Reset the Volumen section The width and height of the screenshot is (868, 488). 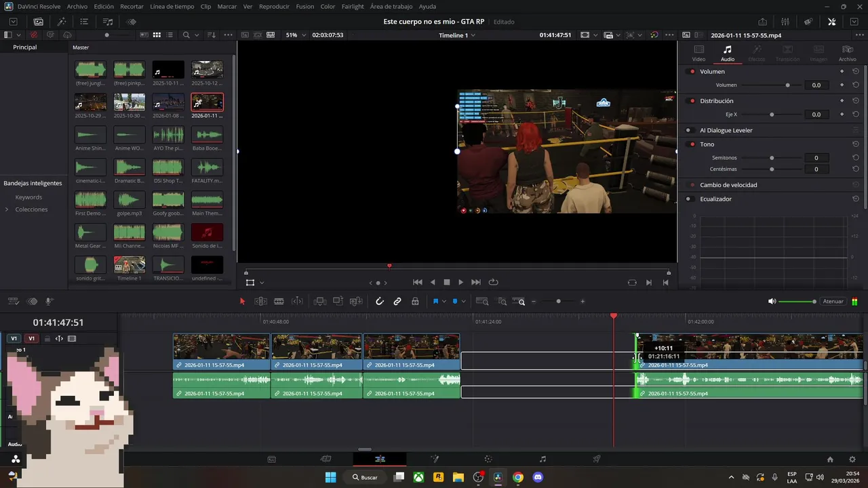856,71
